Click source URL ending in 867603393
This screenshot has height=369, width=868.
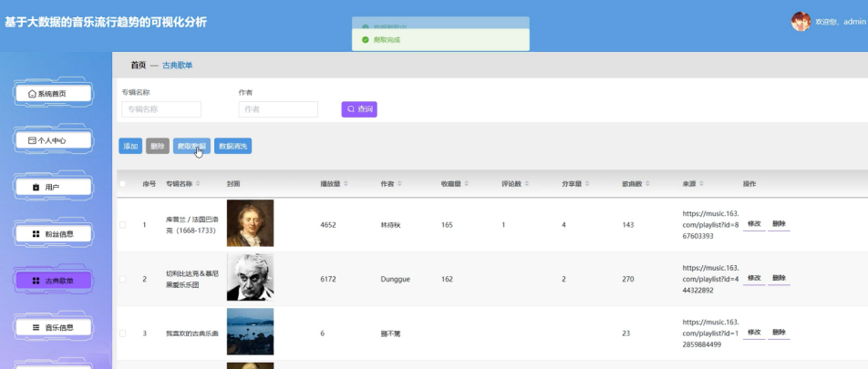pyautogui.click(x=711, y=225)
